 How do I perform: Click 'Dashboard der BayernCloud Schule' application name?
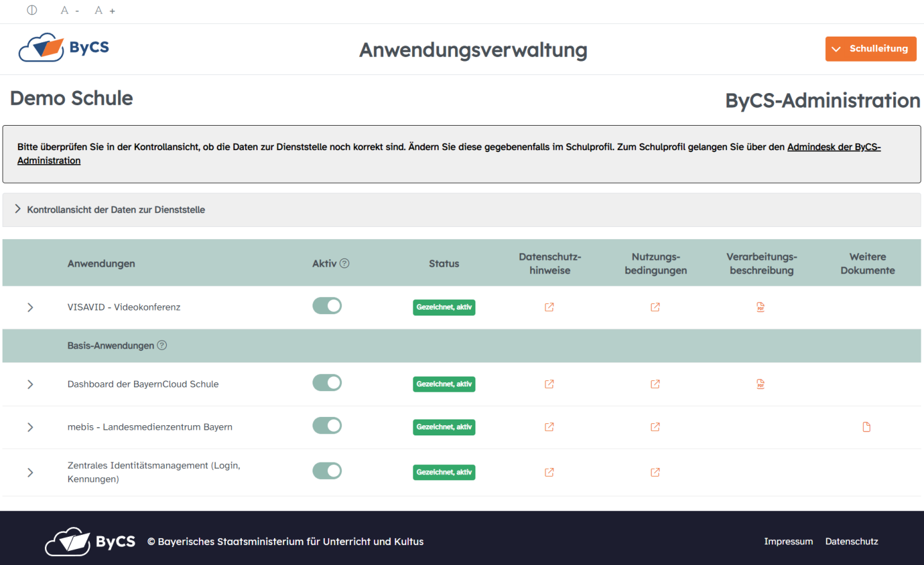(x=143, y=384)
